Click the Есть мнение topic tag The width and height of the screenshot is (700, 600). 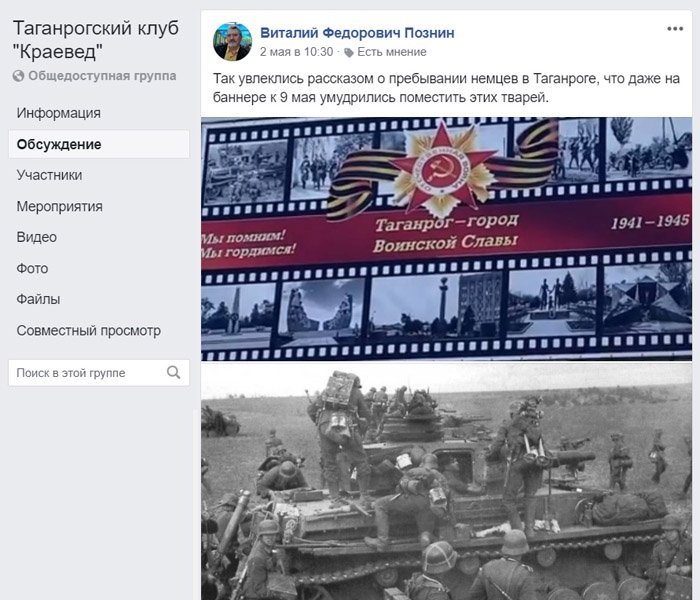(x=392, y=52)
